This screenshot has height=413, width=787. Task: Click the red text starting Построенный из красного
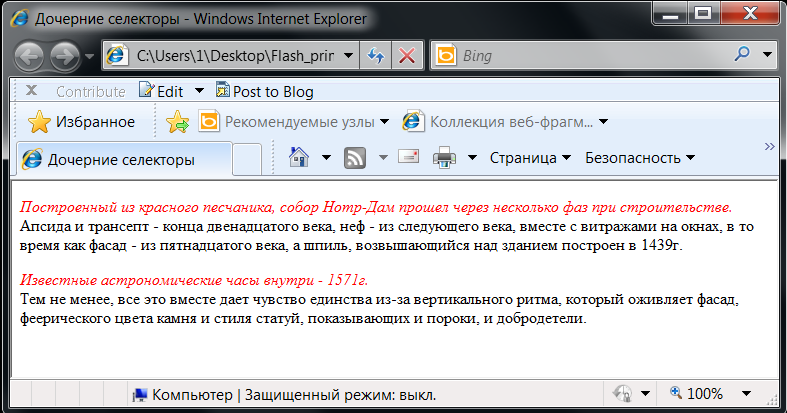(376, 207)
